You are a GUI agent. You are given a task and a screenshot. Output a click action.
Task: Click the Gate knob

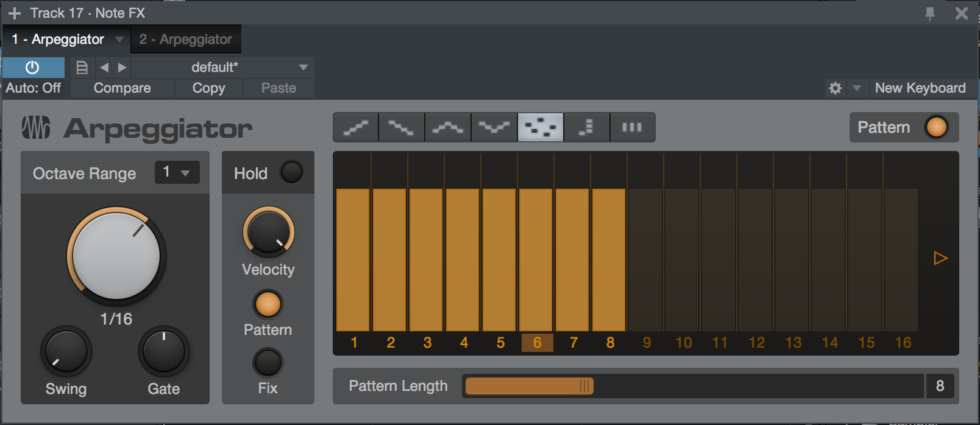coord(164,352)
